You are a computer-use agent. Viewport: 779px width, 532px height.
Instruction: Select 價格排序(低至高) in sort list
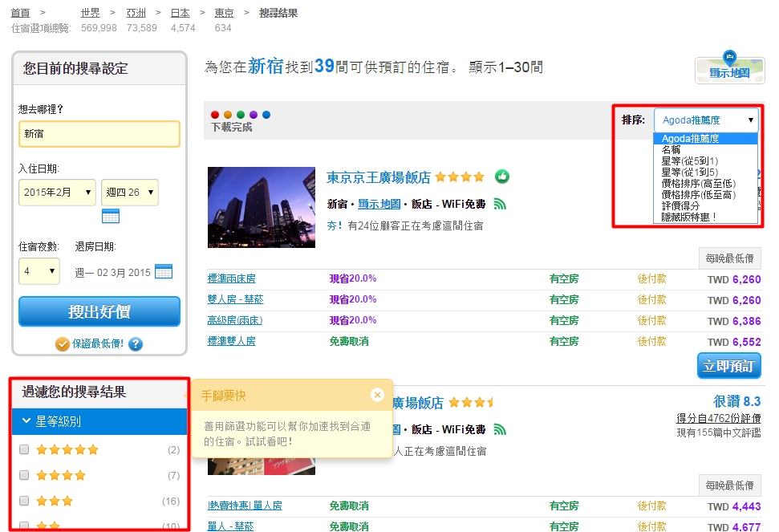(698, 195)
